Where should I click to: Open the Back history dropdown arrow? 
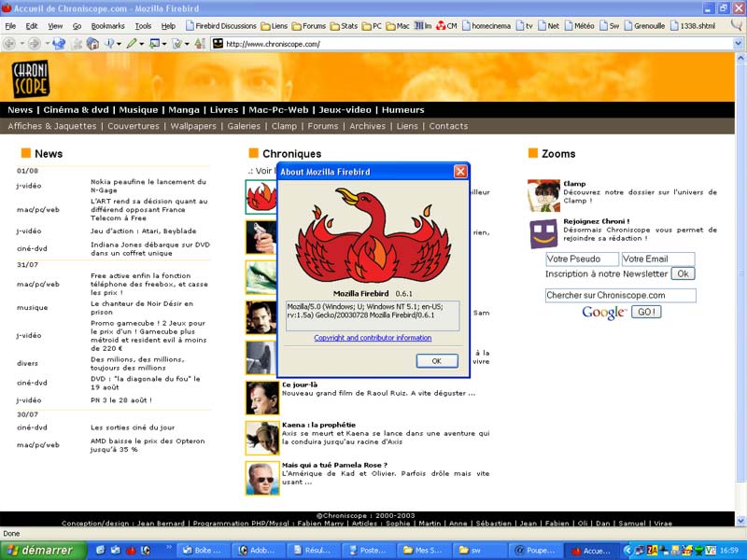tap(21, 44)
